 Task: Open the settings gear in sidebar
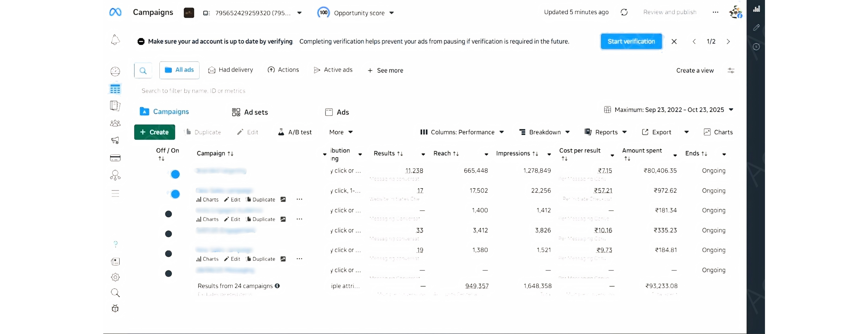[115, 277]
